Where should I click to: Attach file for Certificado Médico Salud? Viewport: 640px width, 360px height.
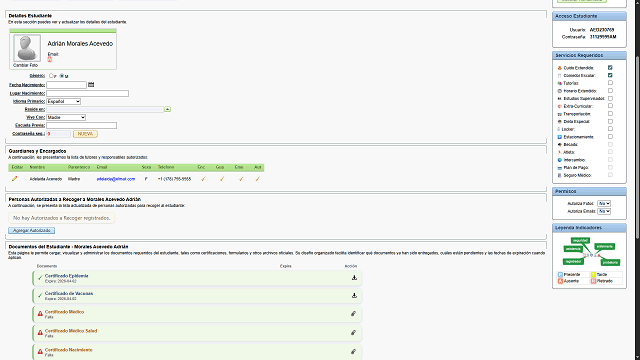(x=353, y=333)
